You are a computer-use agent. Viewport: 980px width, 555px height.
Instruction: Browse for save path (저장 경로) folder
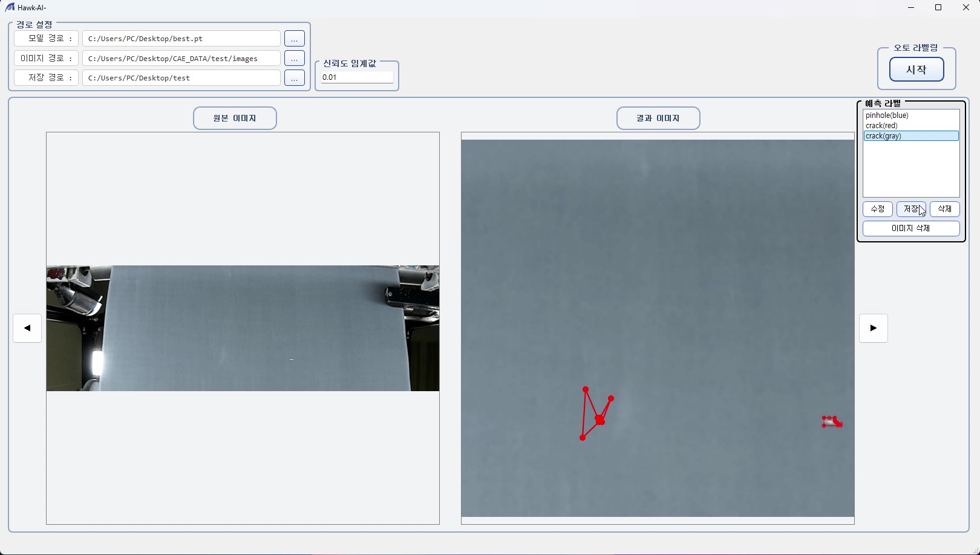(295, 78)
